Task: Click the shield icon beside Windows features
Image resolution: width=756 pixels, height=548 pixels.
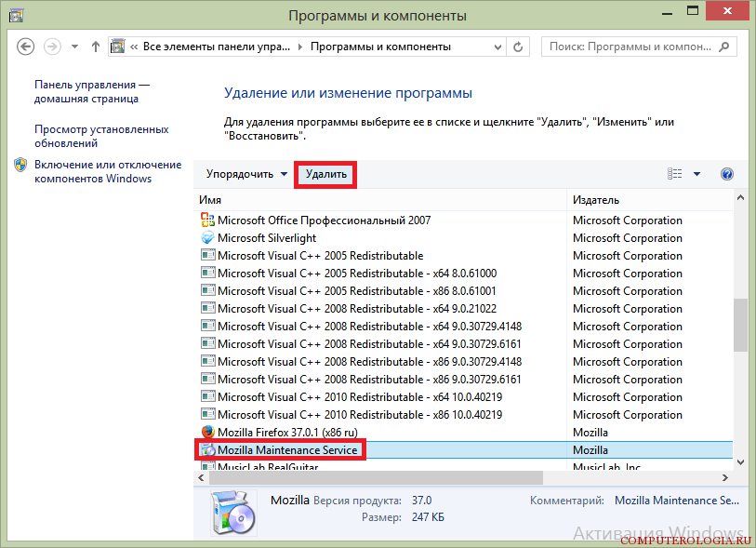Action: [x=20, y=165]
